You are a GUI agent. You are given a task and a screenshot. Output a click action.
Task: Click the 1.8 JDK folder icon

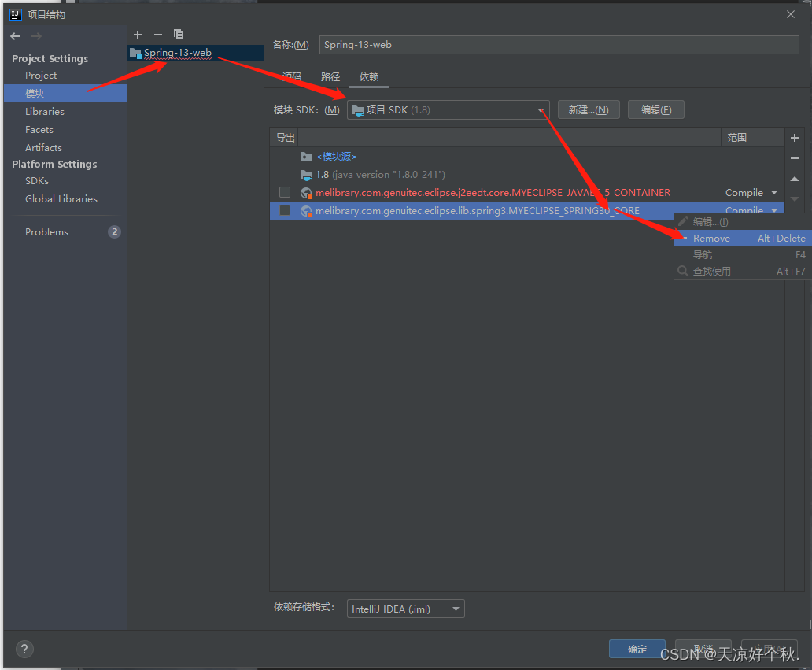(306, 175)
